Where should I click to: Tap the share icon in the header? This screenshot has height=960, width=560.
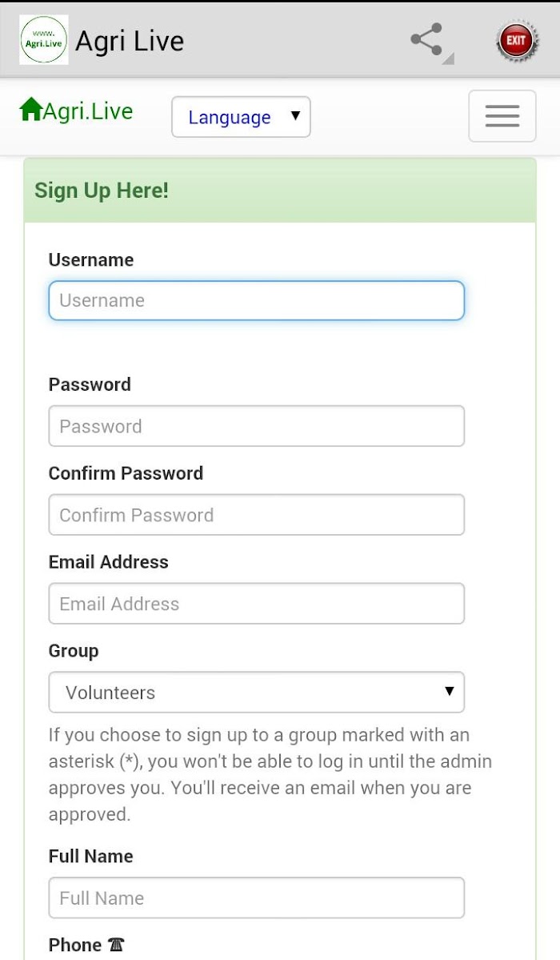click(x=426, y=40)
